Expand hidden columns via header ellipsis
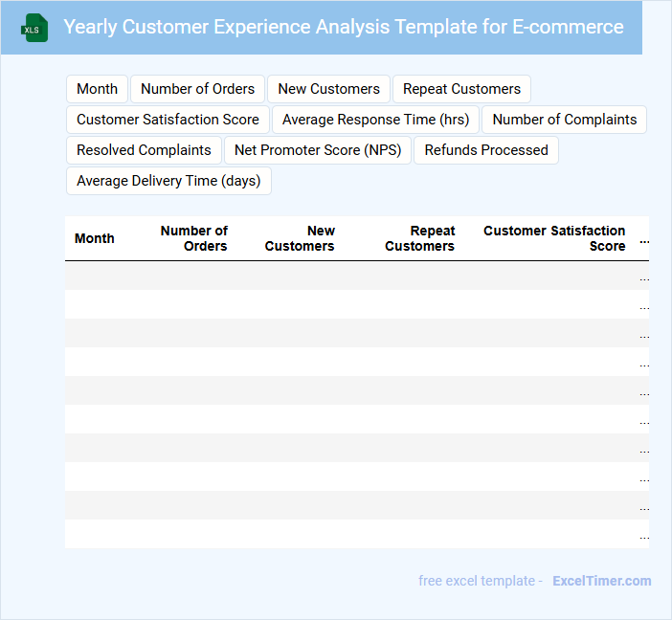 (x=644, y=239)
